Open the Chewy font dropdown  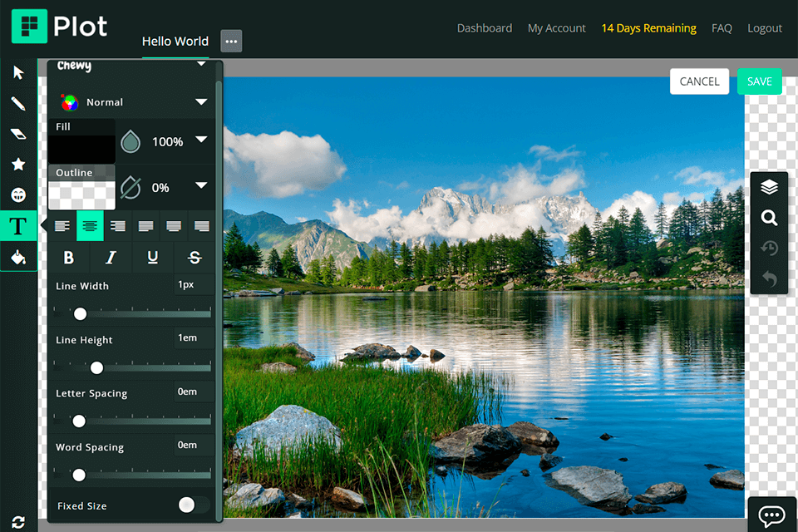click(129, 66)
